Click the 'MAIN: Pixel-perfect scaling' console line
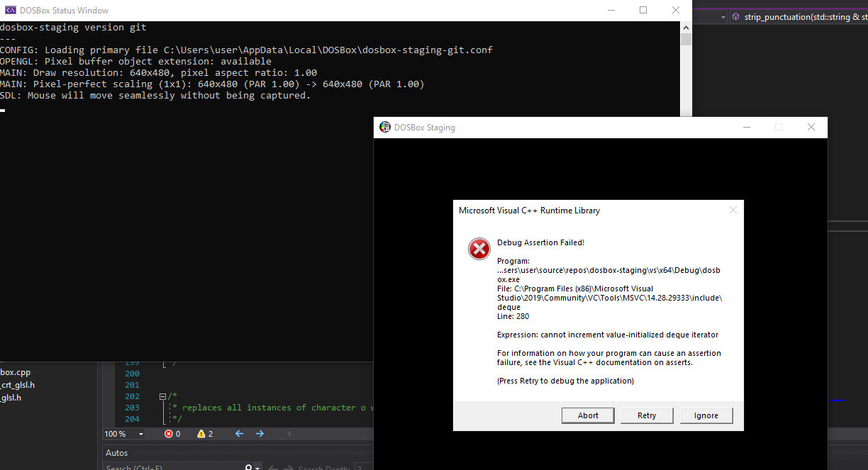 coord(212,84)
